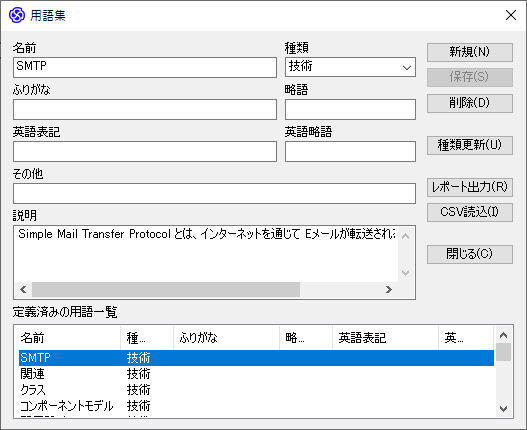This screenshot has height=430, width=527.
Task: Click the 削除(D) button
Action: click(470, 103)
